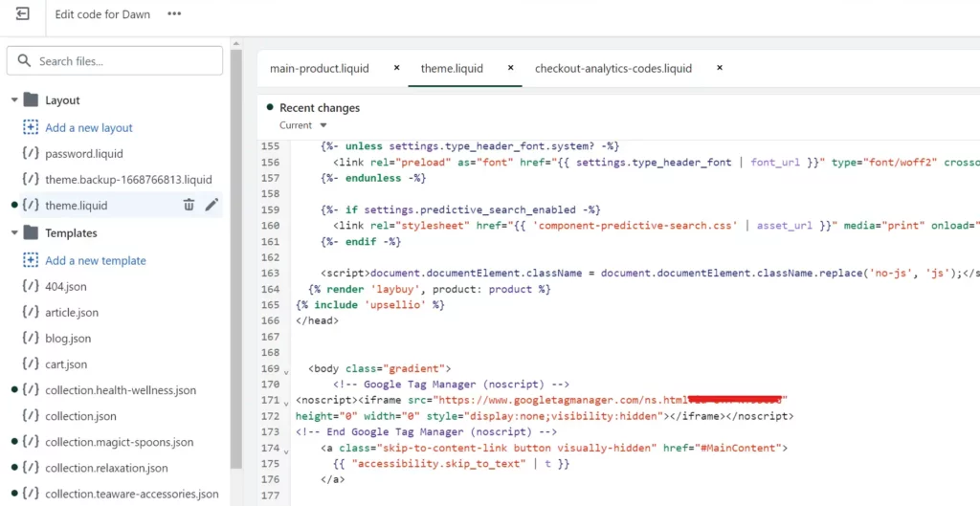
Task: Click line number 163 in gutter
Action: pyautogui.click(x=270, y=273)
